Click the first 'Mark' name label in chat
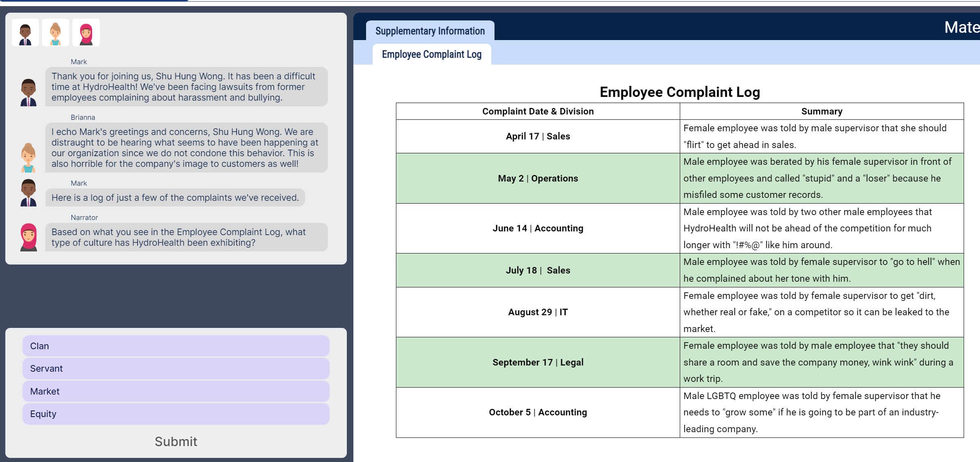Screen dimensions: 980x462 coord(79,62)
